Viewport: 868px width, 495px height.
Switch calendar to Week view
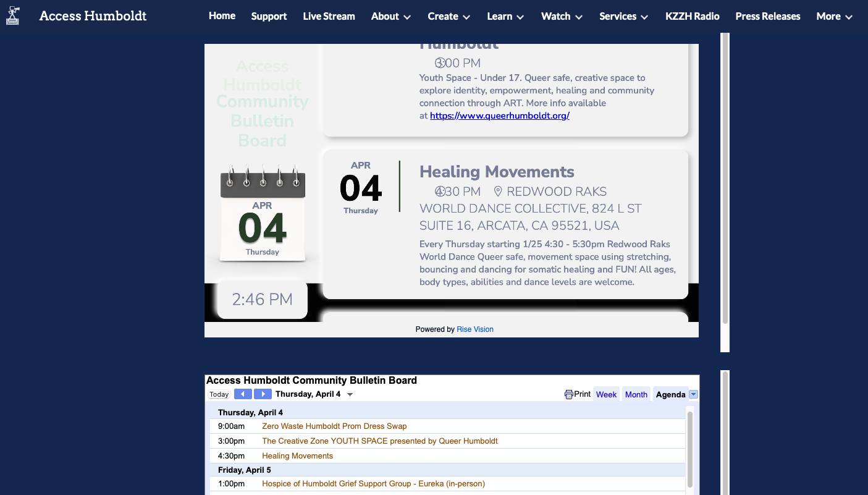606,394
